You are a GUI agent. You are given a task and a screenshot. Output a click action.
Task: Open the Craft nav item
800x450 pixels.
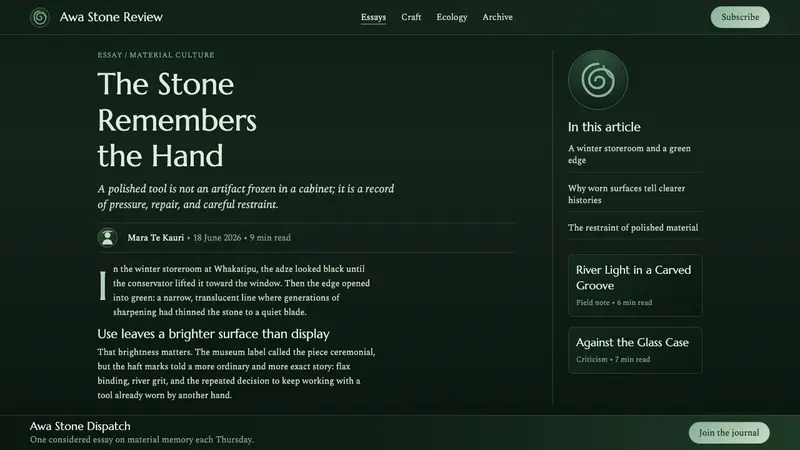[411, 17]
